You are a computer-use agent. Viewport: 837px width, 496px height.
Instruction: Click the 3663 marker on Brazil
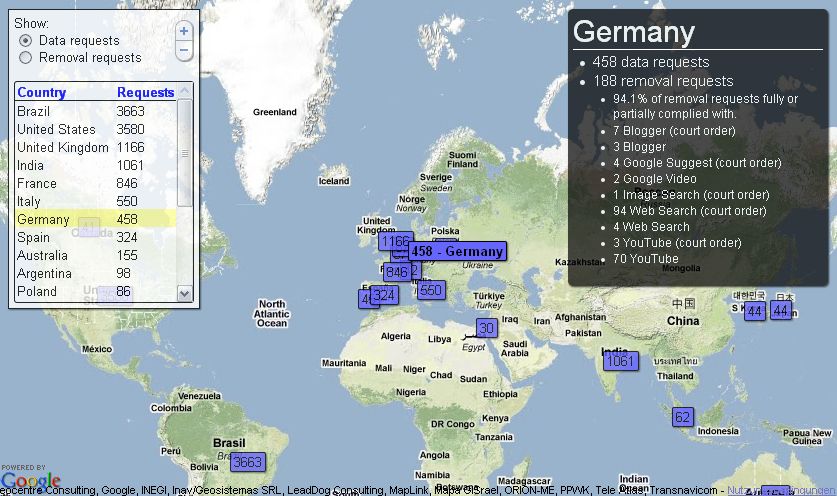248,462
